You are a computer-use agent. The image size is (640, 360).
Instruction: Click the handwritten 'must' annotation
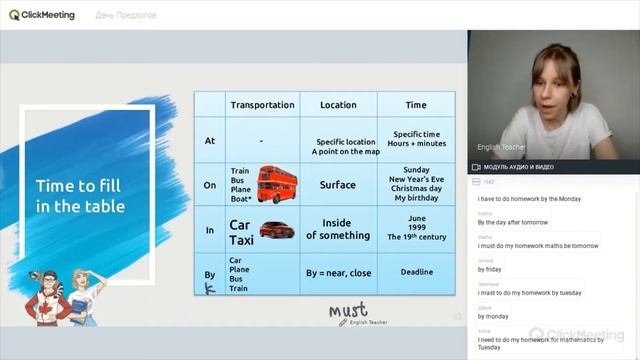click(349, 310)
